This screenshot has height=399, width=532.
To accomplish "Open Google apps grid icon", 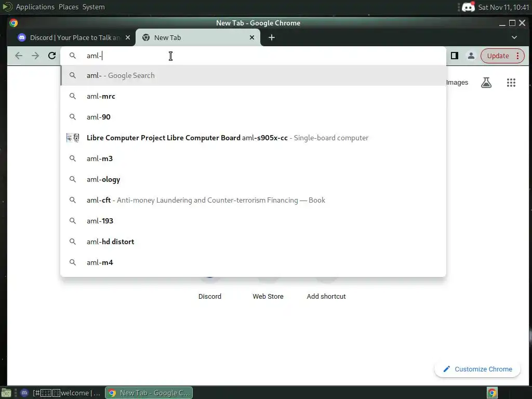I will point(511,83).
